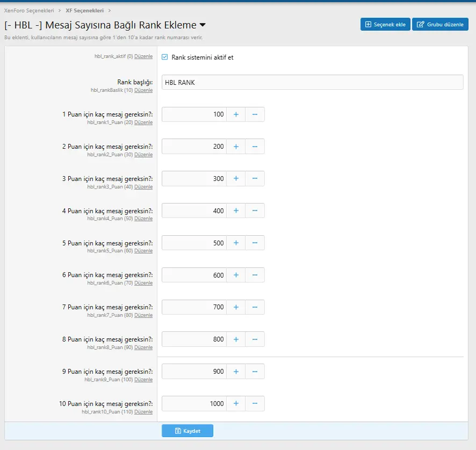
Task: Click the Seçenek ekle button
Action: coord(385,24)
